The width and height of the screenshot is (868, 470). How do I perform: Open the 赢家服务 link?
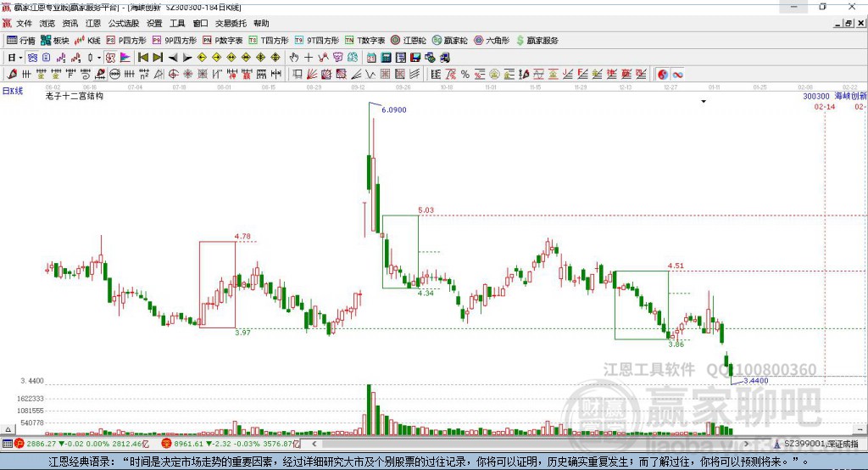(x=537, y=41)
